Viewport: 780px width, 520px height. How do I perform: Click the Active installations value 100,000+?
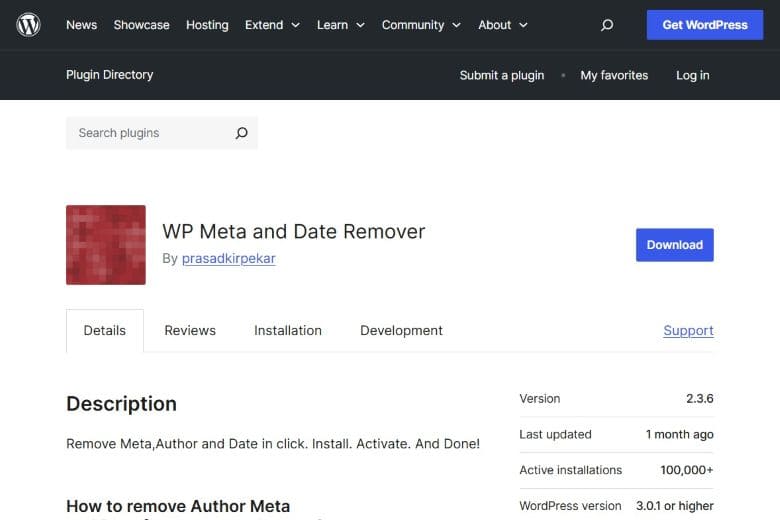(687, 470)
